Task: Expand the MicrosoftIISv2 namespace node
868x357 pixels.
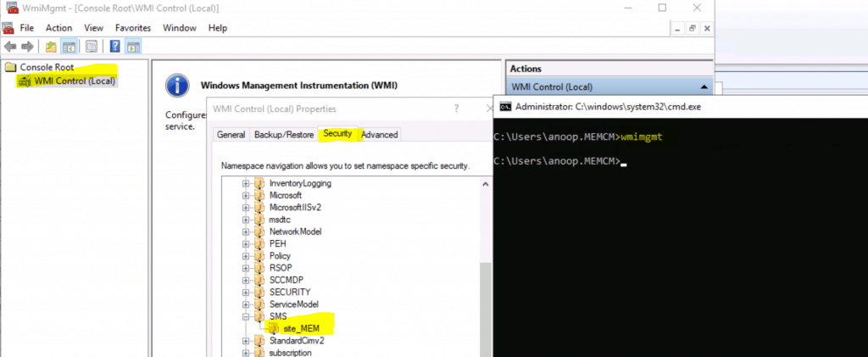Action: coord(246,208)
